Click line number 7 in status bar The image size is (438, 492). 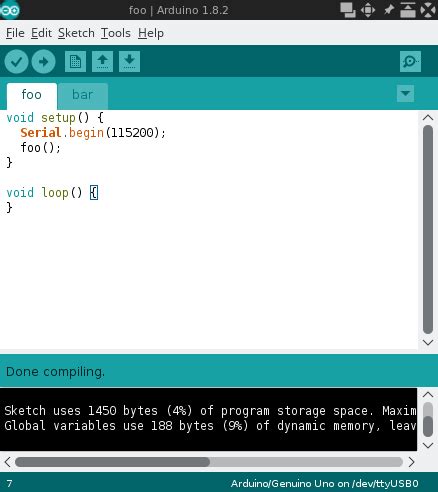click(x=9, y=483)
